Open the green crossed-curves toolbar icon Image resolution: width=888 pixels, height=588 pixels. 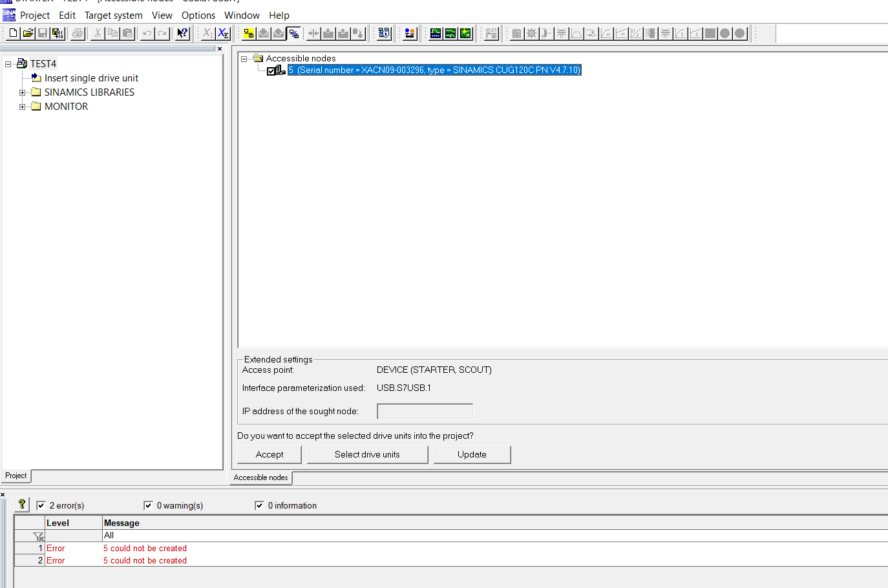(x=450, y=33)
